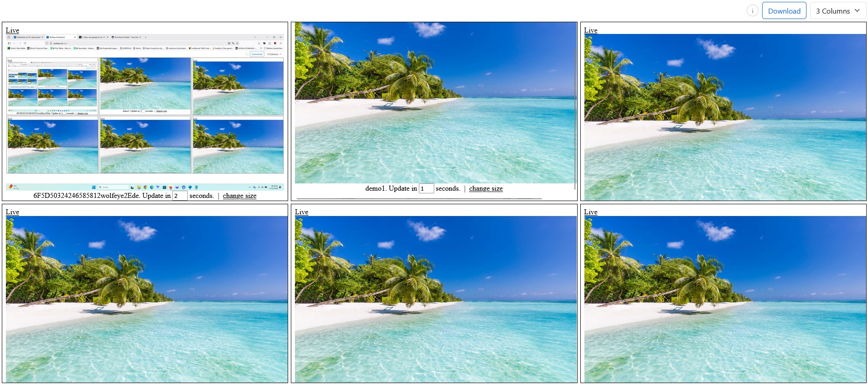Screen dimensions: 868x389
Task: Click the top-right panel beach image
Action: coord(725,117)
